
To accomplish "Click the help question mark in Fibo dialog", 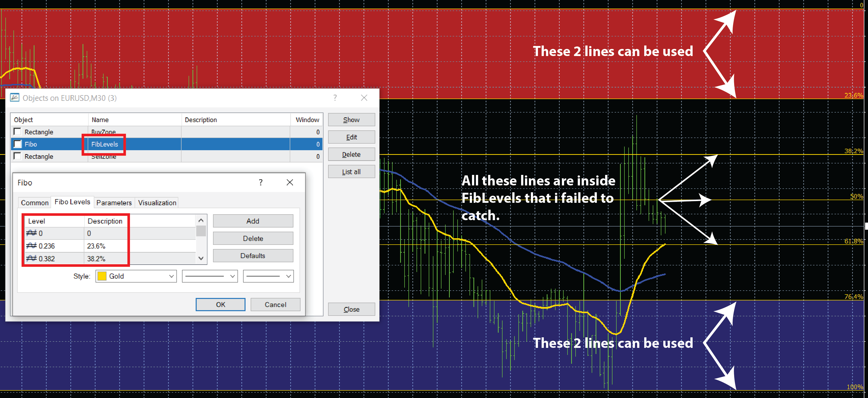I will point(260,182).
